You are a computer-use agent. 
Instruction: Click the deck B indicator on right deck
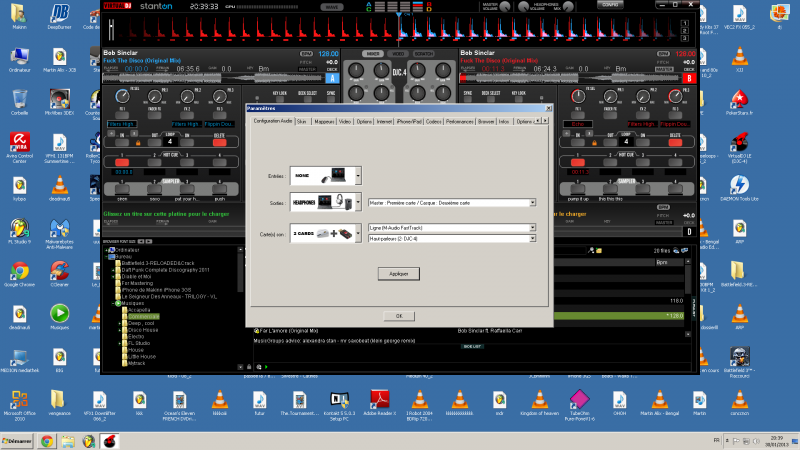point(688,77)
